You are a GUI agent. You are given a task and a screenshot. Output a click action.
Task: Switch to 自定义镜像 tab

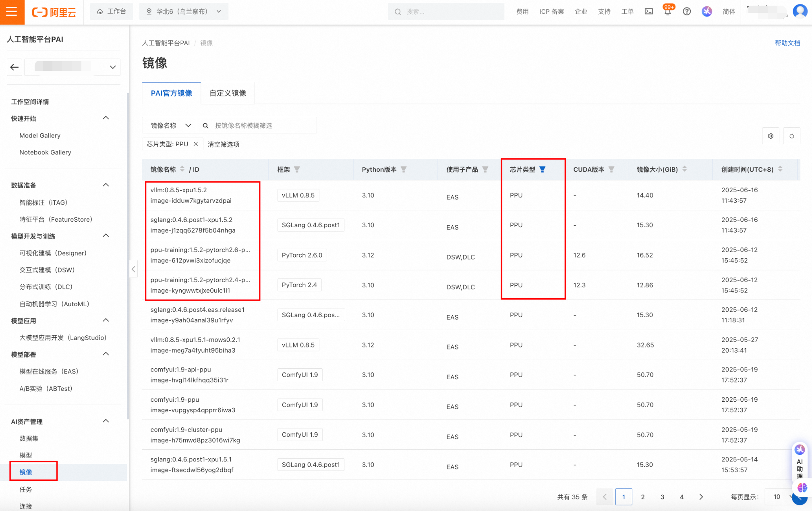point(228,93)
